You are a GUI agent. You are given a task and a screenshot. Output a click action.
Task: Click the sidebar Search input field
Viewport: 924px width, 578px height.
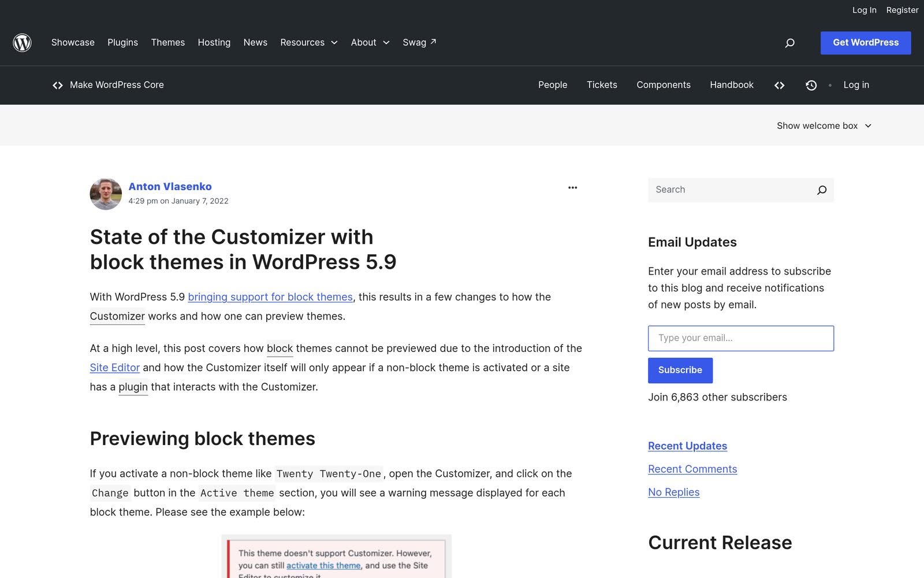(729, 190)
